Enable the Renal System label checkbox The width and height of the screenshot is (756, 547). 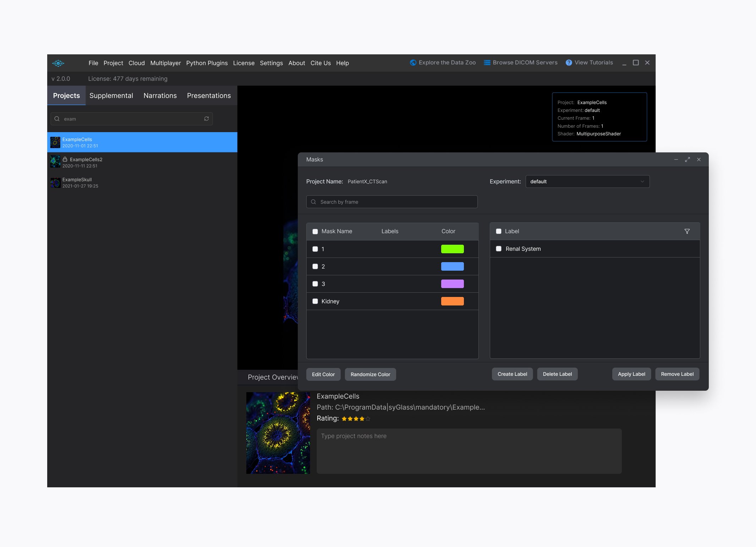(499, 249)
